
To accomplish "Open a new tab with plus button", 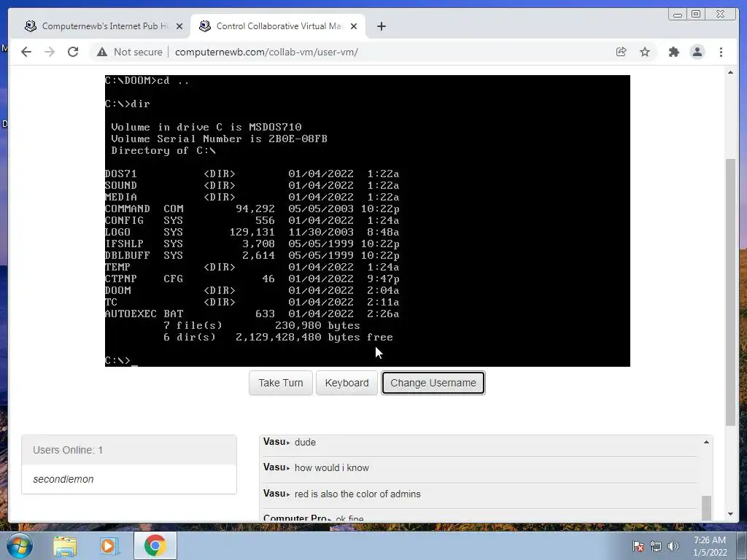I will (381, 26).
